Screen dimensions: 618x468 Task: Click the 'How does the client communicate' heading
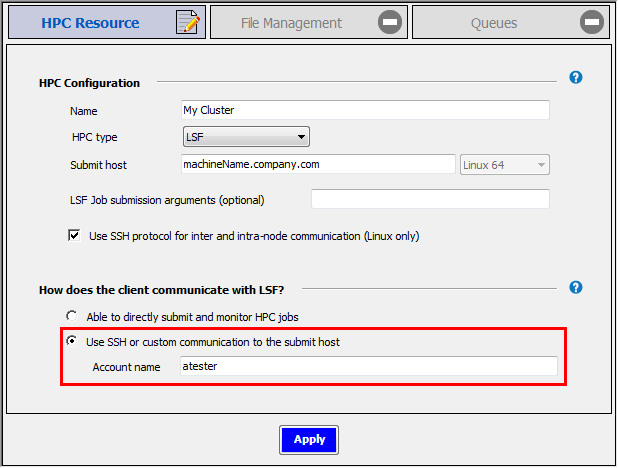pyautogui.click(x=161, y=290)
